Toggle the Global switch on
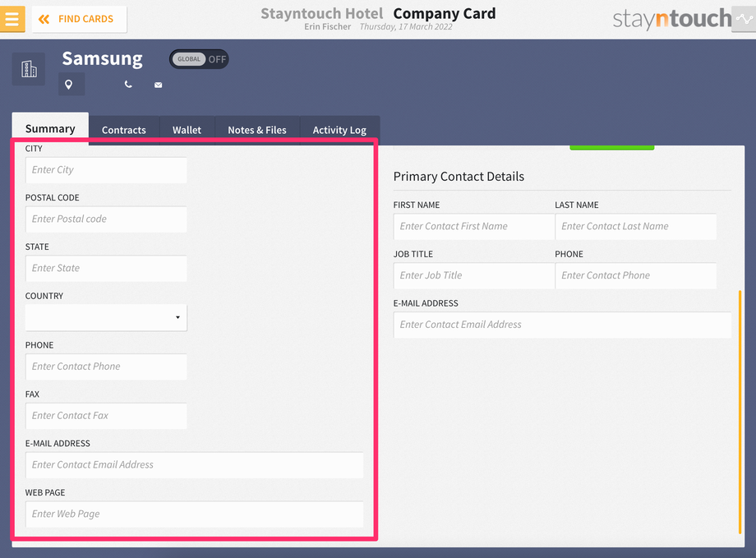The height and width of the screenshot is (558, 756). [x=199, y=59]
